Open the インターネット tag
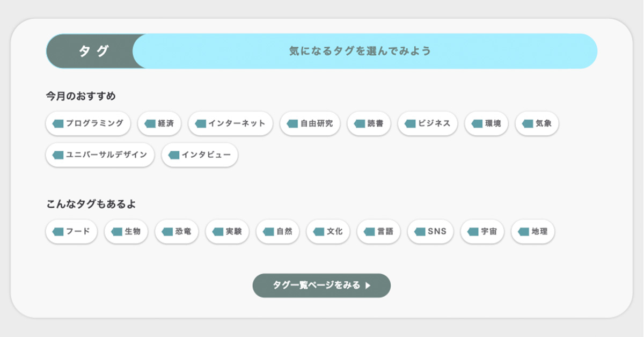This screenshot has width=644, height=337. (231, 123)
